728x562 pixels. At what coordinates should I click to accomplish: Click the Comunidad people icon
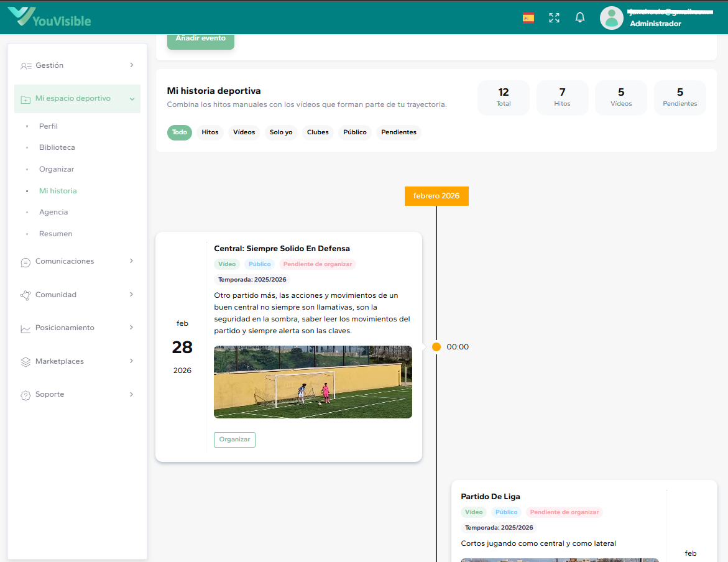[x=25, y=295]
